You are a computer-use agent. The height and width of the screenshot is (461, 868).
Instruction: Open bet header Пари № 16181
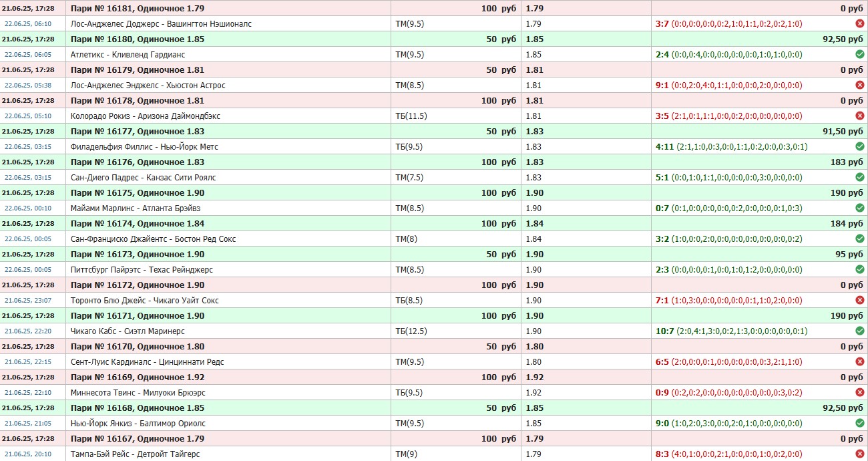[138, 9]
